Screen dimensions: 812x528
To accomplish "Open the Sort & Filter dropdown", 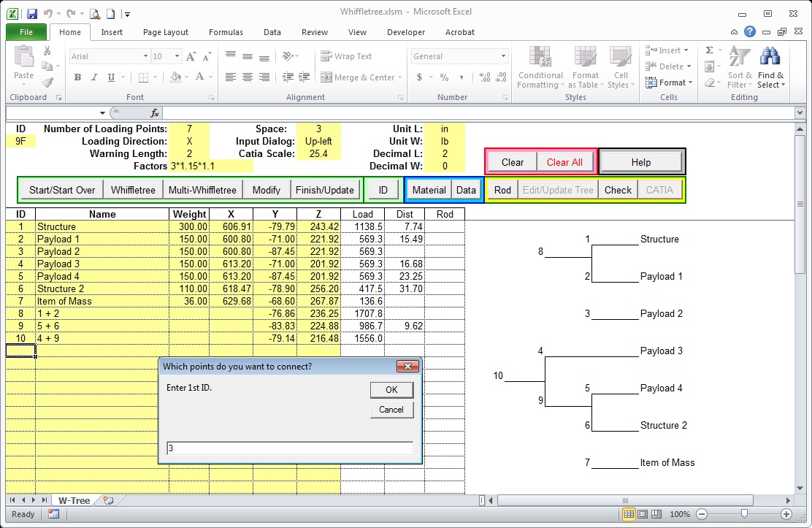I will click(x=740, y=67).
